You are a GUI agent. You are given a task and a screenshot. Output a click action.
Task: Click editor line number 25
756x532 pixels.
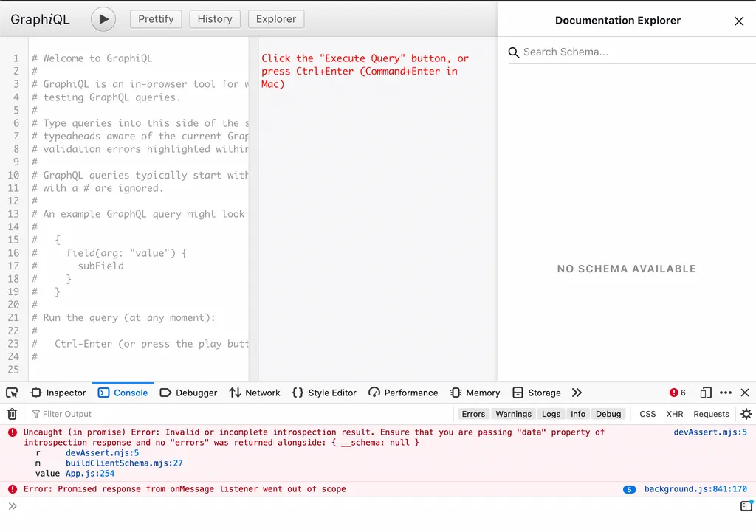[13, 370]
